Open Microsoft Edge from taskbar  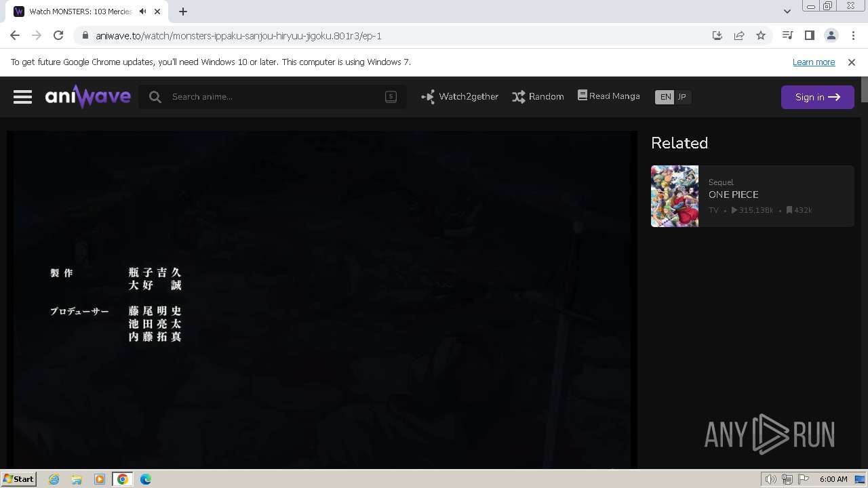(x=146, y=479)
